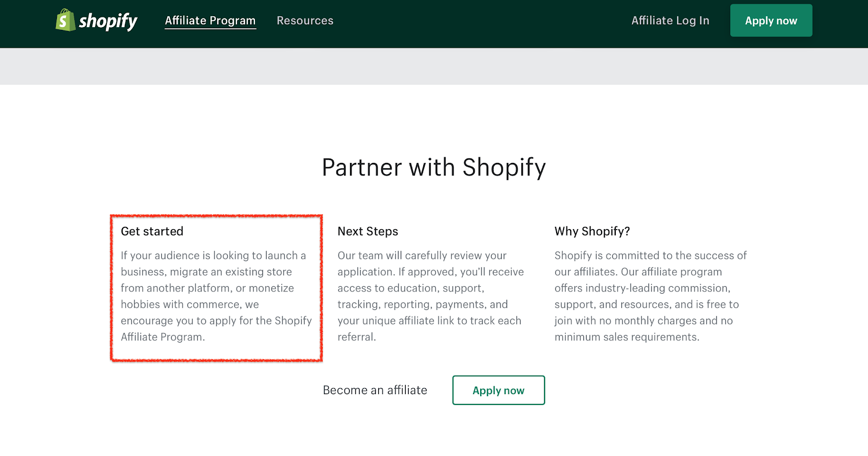Click the paragraph starting 'Our team will carefully review'
The image size is (868, 456).
431,296
